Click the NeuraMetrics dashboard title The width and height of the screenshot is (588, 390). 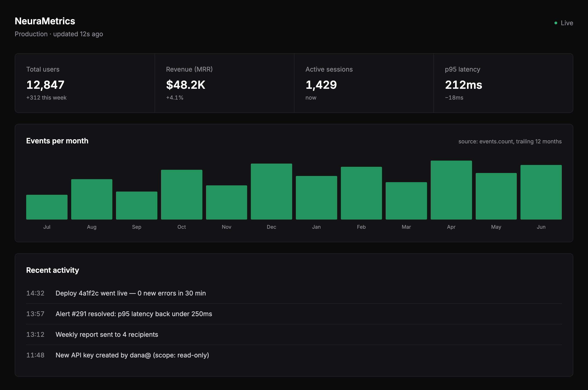click(45, 21)
